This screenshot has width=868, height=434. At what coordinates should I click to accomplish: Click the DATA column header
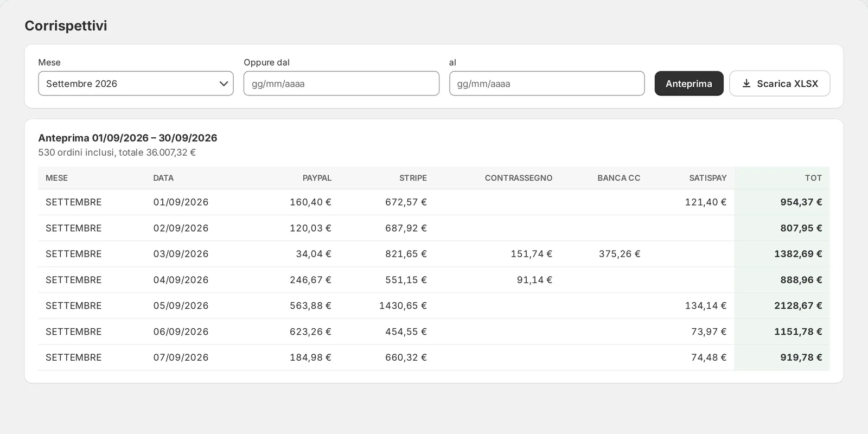coord(163,178)
